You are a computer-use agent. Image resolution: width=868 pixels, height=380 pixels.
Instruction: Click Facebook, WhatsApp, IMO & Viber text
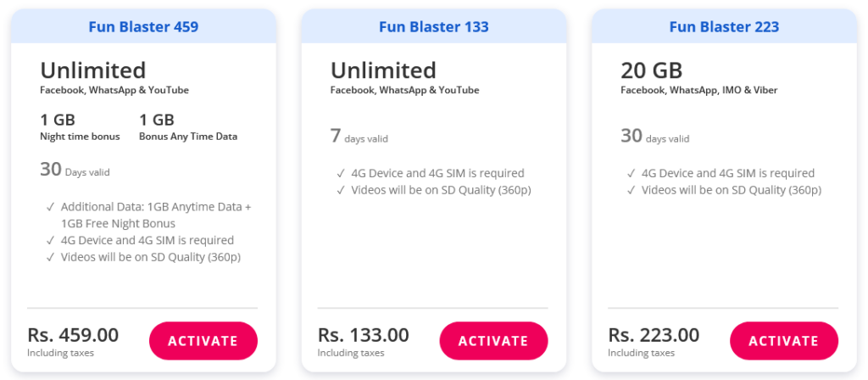(x=698, y=90)
